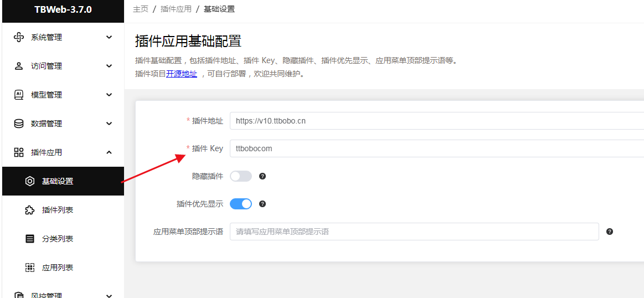Screen dimensions: 644x298
Task: Click into the 插件 Key input field
Action: click(436, 148)
